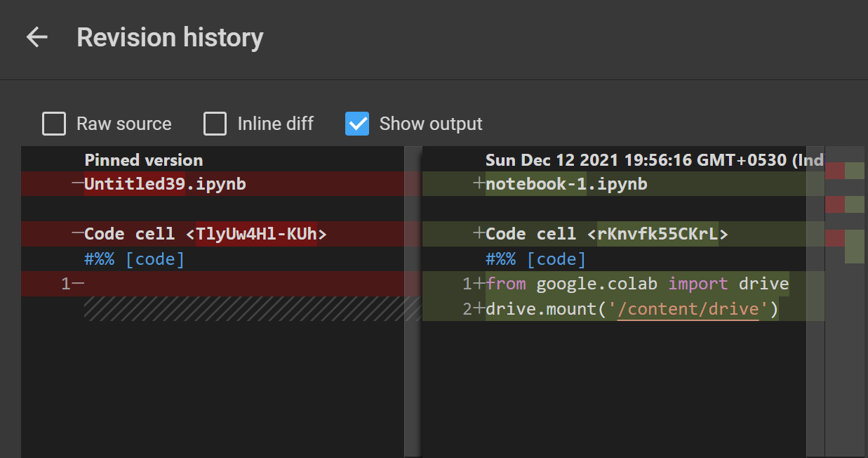Tick the Inline diff checkbox
This screenshot has width=868, height=458.
215,124
